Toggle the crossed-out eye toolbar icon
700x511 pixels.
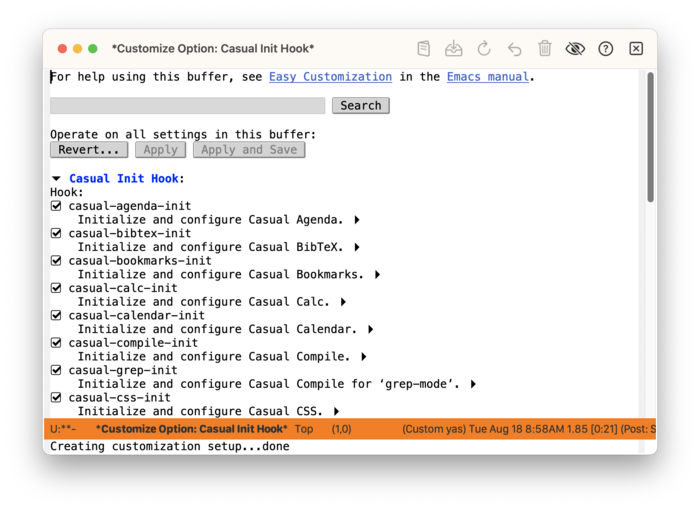[x=575, y=48]
